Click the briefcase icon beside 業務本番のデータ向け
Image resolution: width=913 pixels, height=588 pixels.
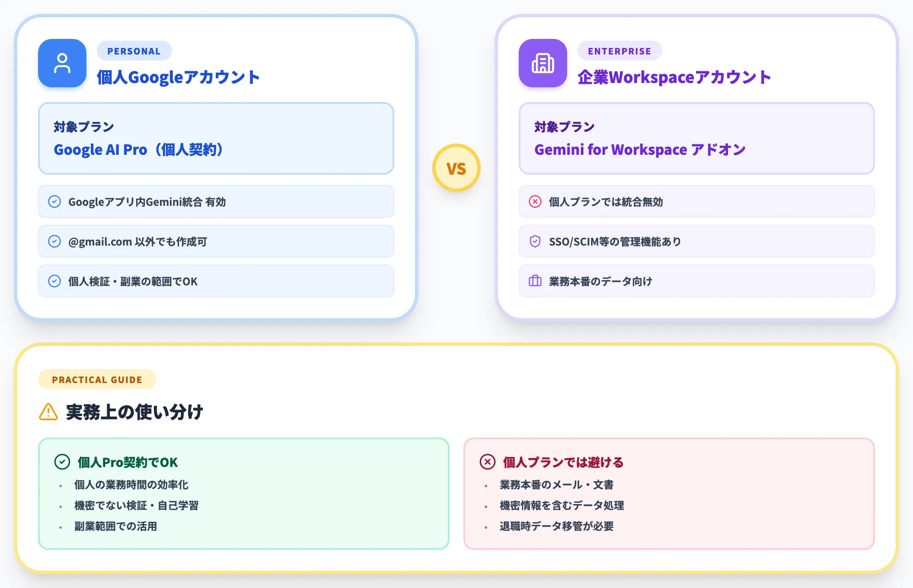535,281
